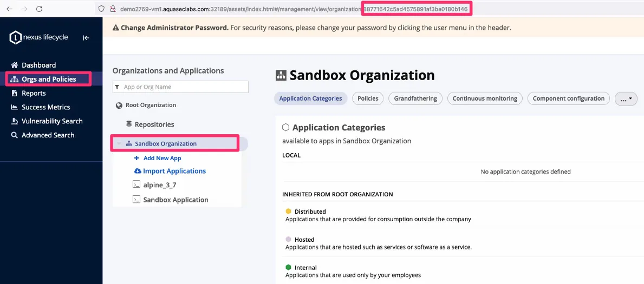This screenshot has height=284, width=644.
Task: Click the Application Categories hexagon heading icon
Action: [x=286, y=127]
